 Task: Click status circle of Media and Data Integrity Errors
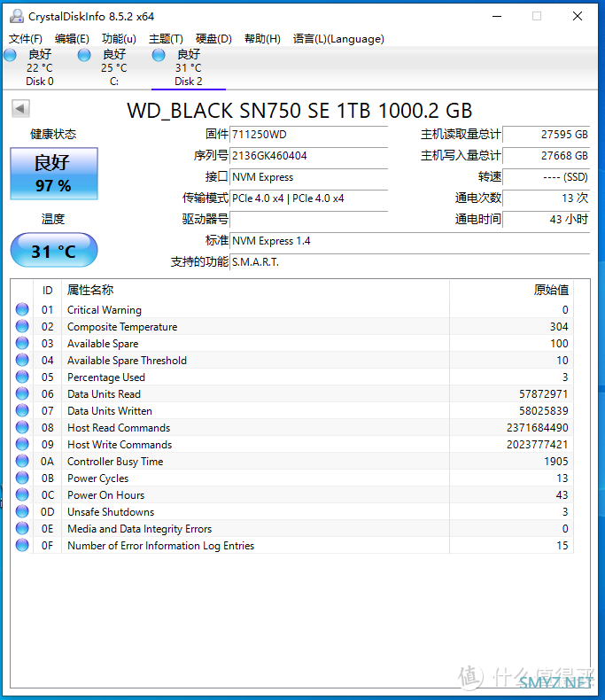[x=22, y=528]
